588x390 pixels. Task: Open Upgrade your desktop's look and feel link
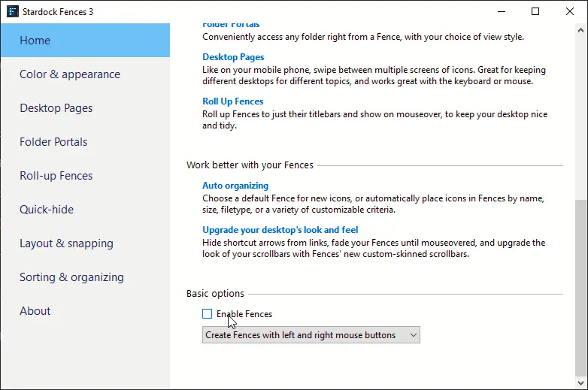tap(280, 230)
